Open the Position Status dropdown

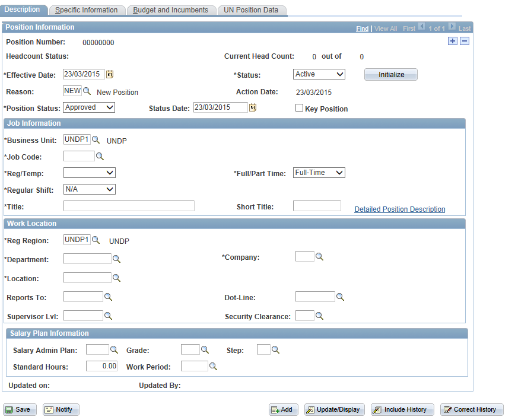tap(89, 107)
